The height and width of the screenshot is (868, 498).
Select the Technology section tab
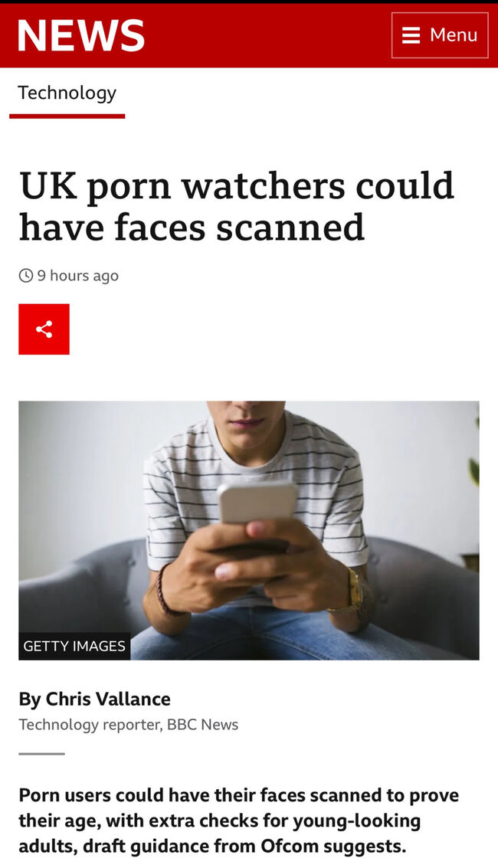point(67,93)
